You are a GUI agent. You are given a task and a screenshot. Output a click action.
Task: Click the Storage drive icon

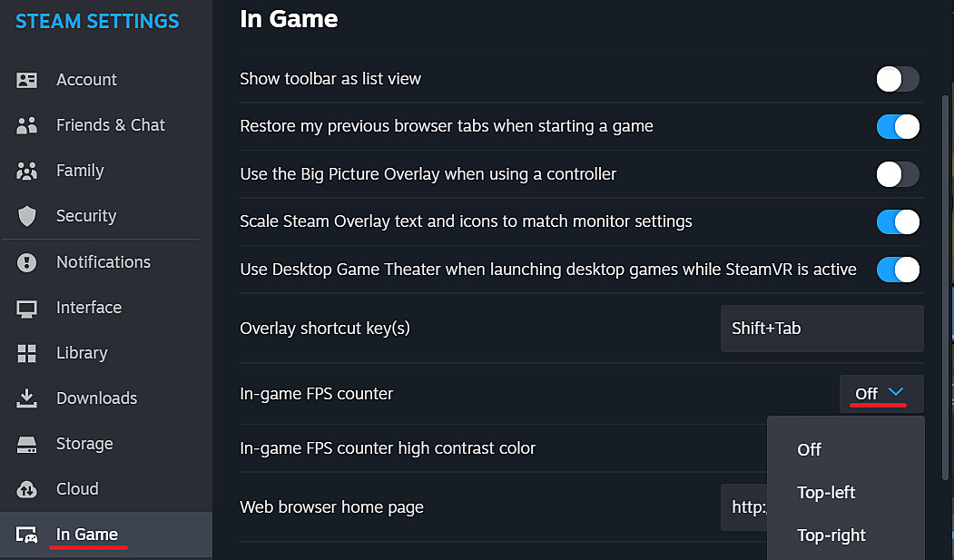[27, 444]
